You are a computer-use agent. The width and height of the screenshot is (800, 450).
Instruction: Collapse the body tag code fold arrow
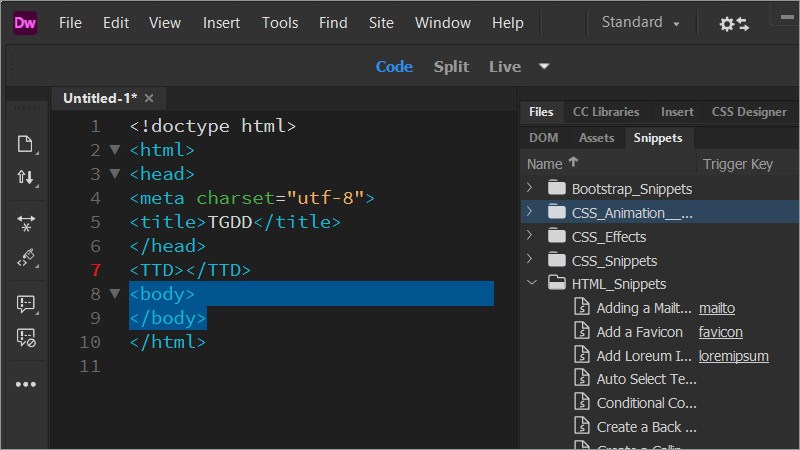[x=114, y=294]
